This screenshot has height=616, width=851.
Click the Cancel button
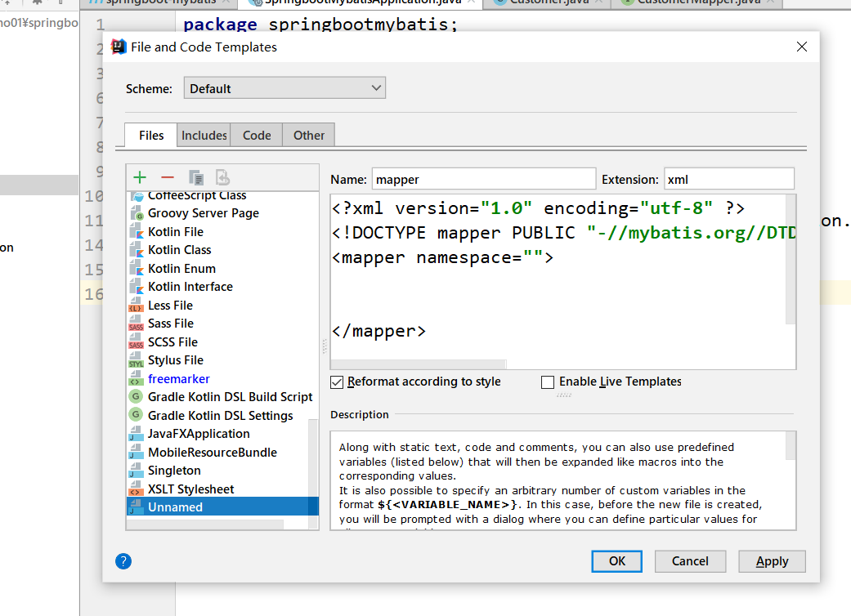pos(690,560)
